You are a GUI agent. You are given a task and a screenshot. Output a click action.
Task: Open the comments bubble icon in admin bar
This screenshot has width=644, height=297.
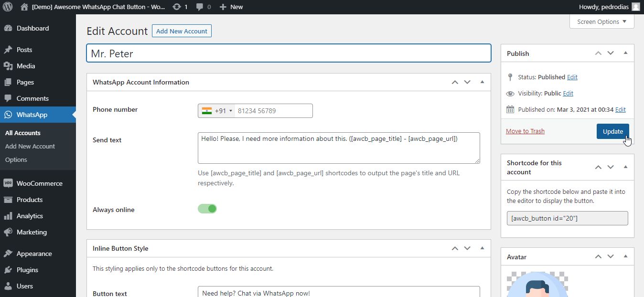tap(200, 7)
